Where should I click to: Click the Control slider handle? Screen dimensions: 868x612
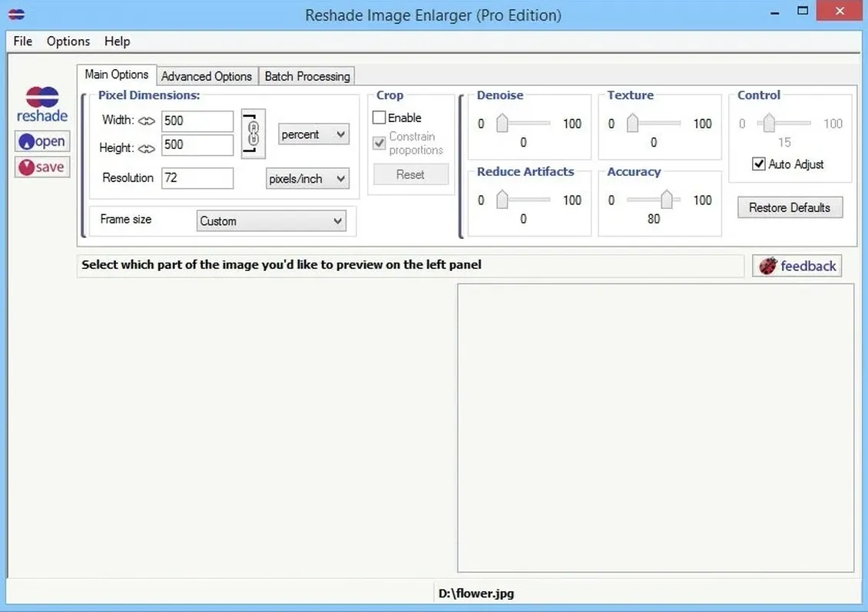coord(769,123)
